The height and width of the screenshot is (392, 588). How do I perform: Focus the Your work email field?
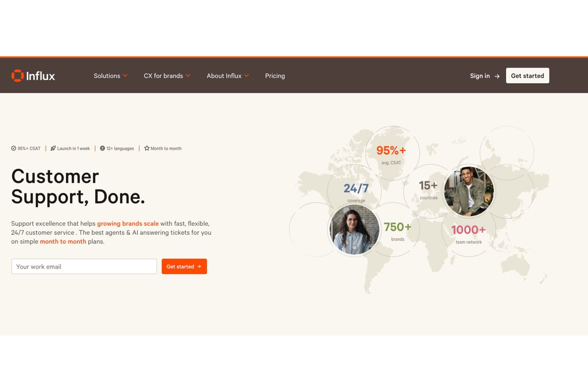pyautogui.click(x=84, y=266)
